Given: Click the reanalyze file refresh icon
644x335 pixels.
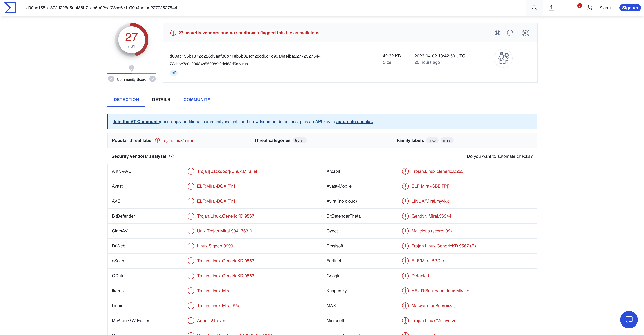Looking at the screenshot, I should pos(510,33).
